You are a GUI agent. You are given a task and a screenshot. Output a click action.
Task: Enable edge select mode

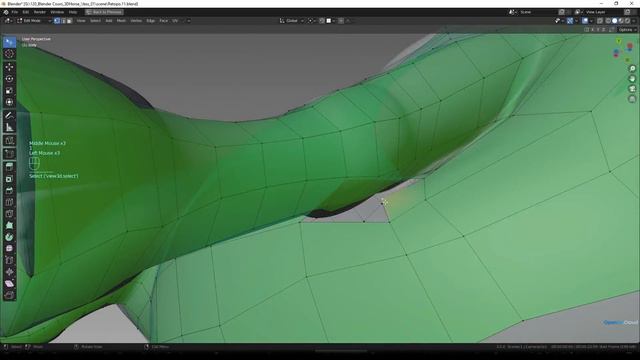pos(63,21)
